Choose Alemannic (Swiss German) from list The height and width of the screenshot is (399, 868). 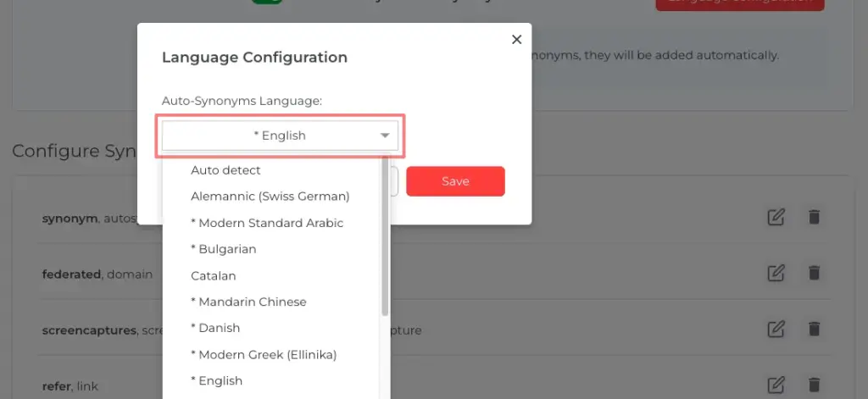click(270, 197)
